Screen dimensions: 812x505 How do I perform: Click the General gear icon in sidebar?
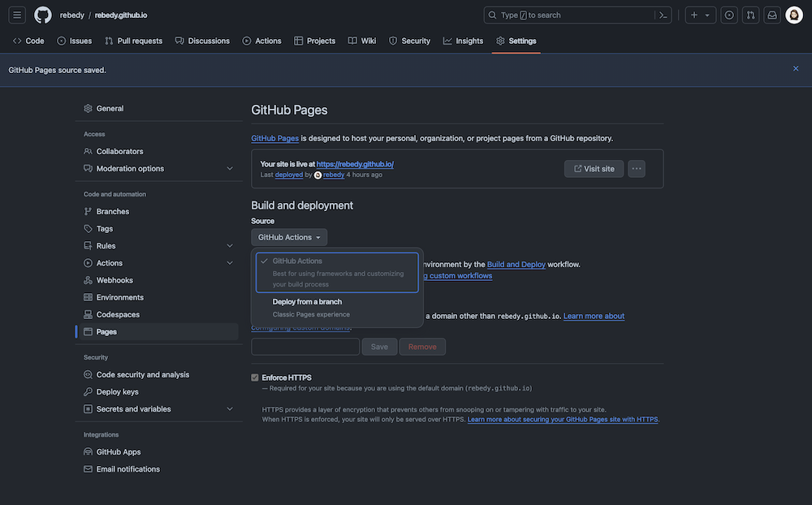(88, 108)
